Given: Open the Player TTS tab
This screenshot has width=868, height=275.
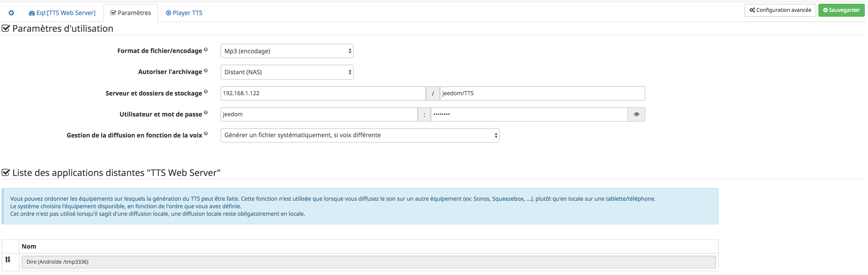Looking at the screenshot, I should click(184, 13).
